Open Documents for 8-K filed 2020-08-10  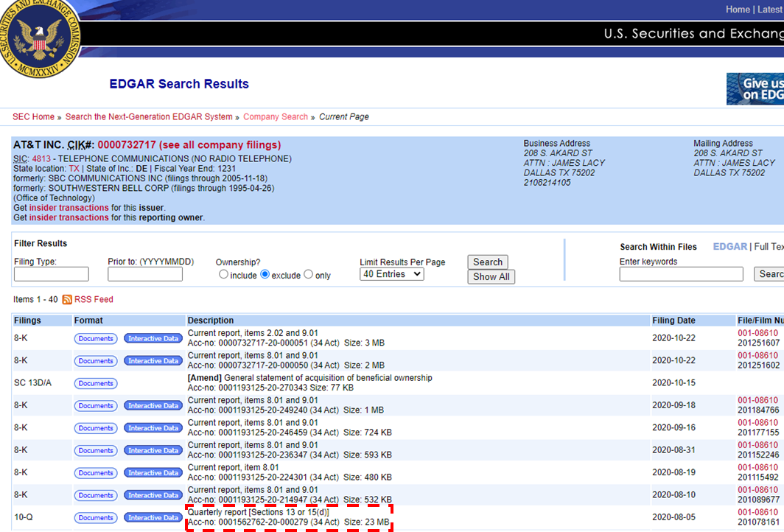coord(96,495)
